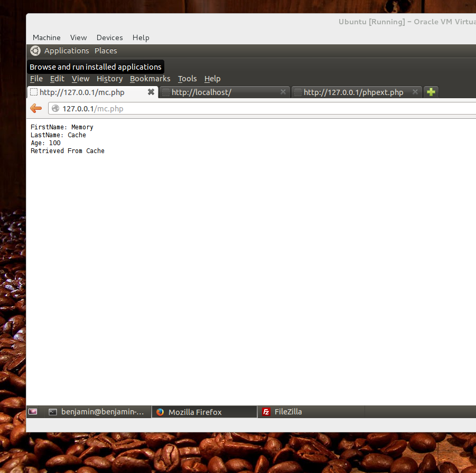Screen dimensions: 476x473
Task: Open Firefox View menu
Action: [80, 79]
